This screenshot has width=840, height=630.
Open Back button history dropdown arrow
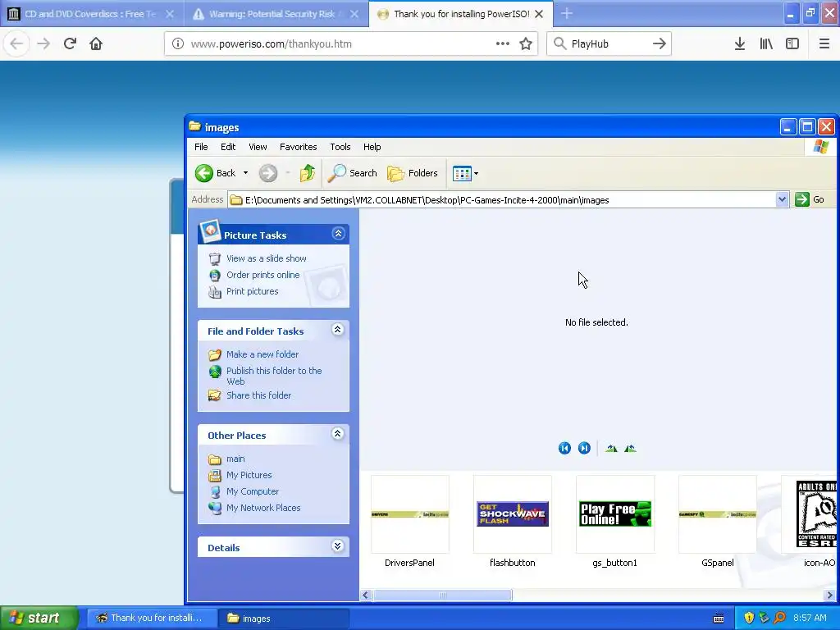click(245, 173)
